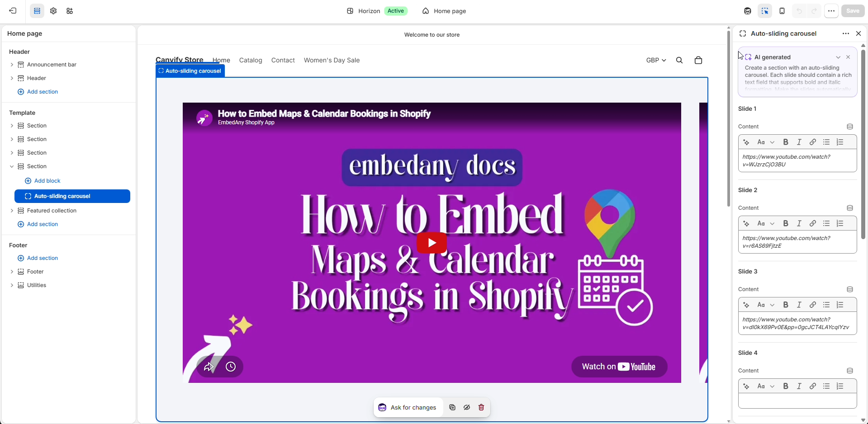Click Watch on YouTube button
This screenshot has width=868, height=424.
point(619,367)
